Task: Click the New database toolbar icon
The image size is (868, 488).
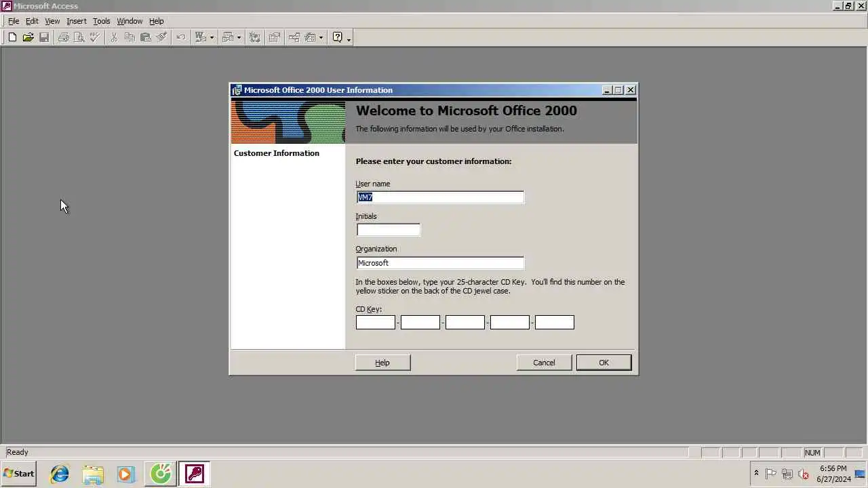Action: tap(12, 37)
